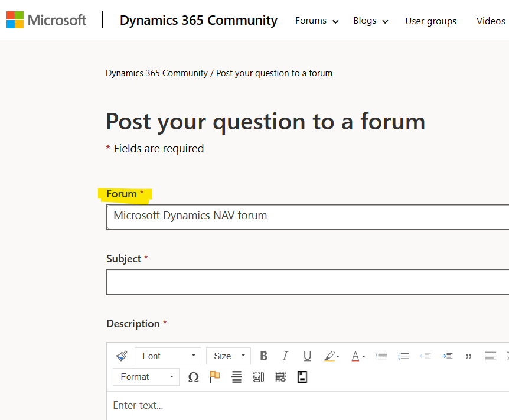Open text color dropdown arrow
The width and height of the screenshot is (509, 420).
364,356
